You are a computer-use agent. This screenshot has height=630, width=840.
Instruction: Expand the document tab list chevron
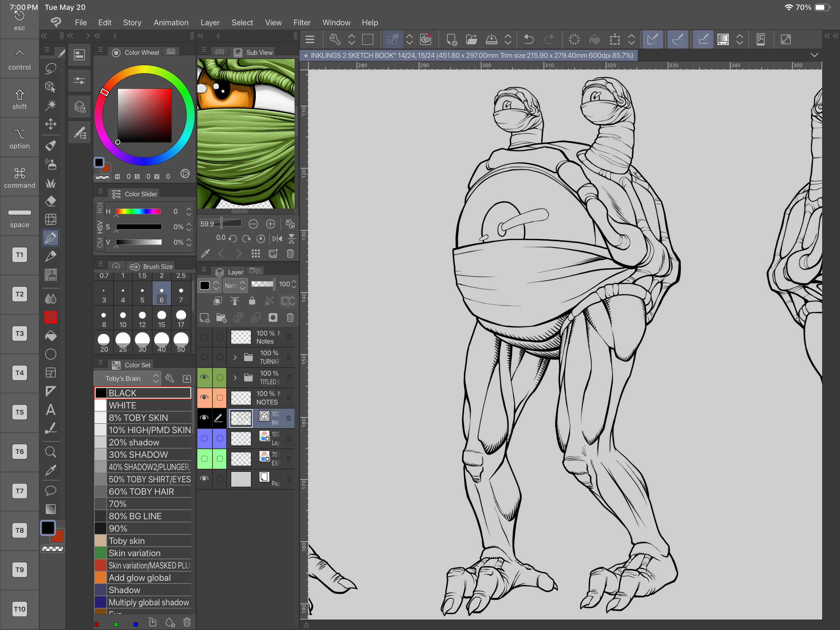point(814,55)
